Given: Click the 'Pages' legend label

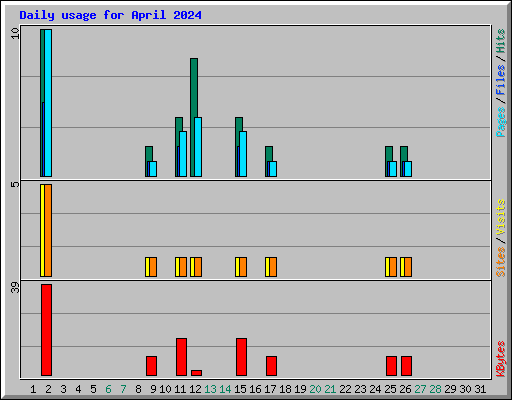Looking at the screenshot, I should tap(500, 122).
